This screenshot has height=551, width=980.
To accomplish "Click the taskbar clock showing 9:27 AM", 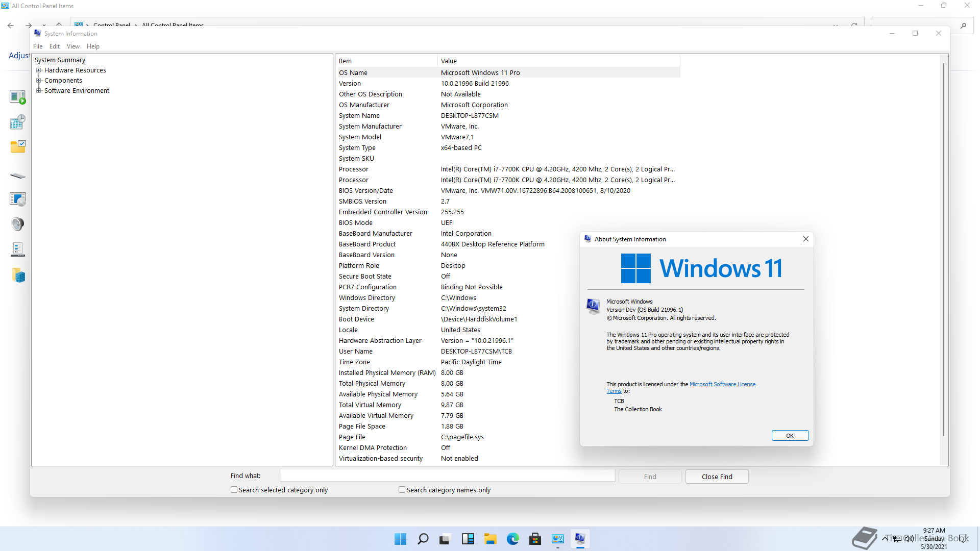I will coord(934,539).
